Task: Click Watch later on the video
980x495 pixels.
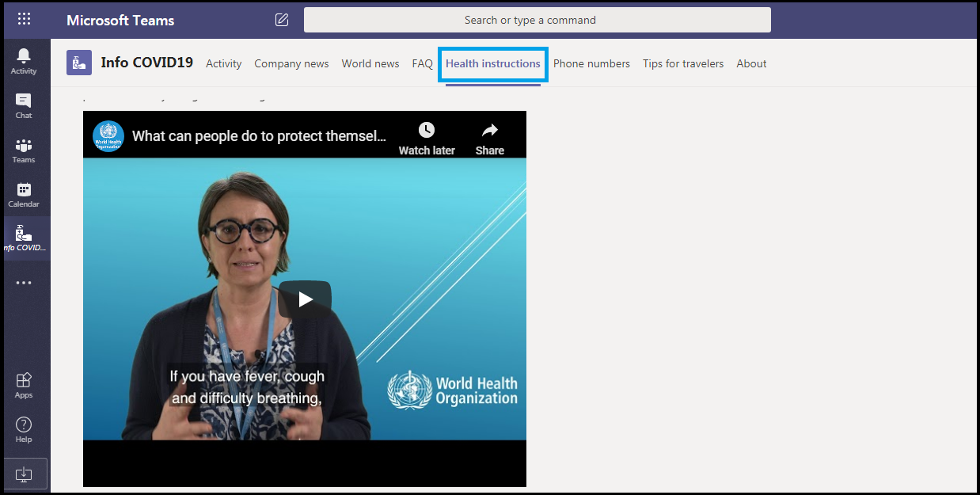Action: pyautogui.click(x=427, y=139)
